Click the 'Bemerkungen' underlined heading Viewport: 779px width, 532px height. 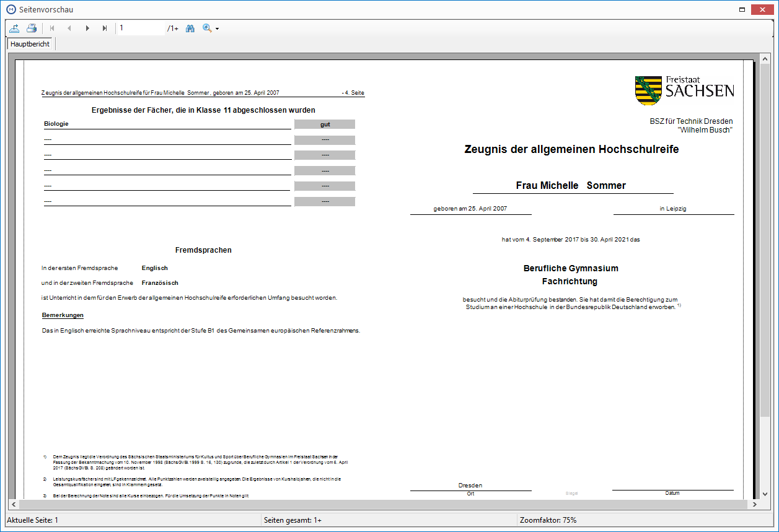pos(63,315)
